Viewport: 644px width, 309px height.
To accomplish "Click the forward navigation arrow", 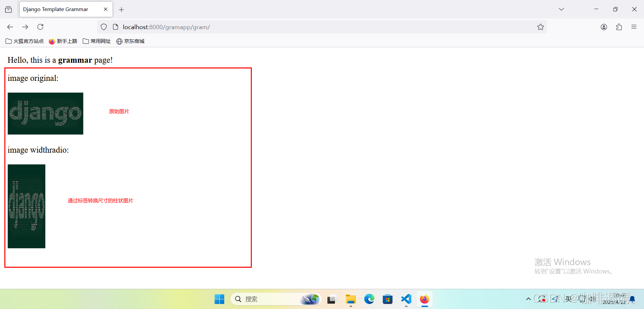I will (x=25, y=27).
